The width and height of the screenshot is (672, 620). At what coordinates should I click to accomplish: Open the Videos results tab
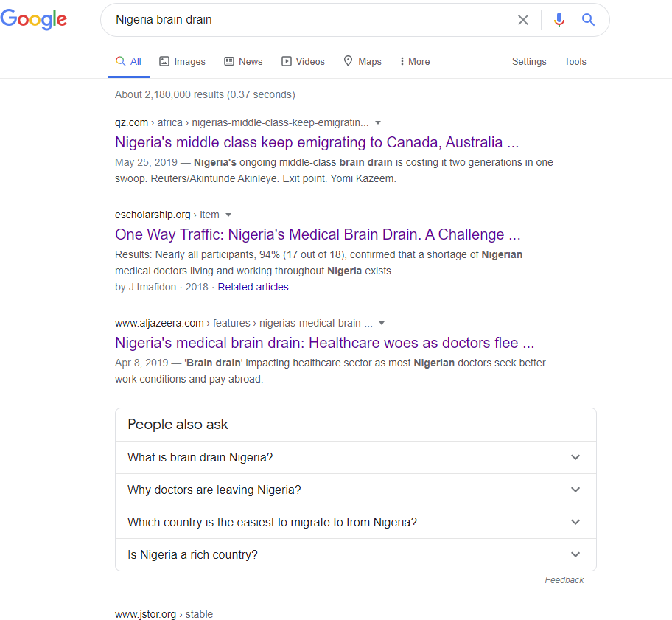303,62
